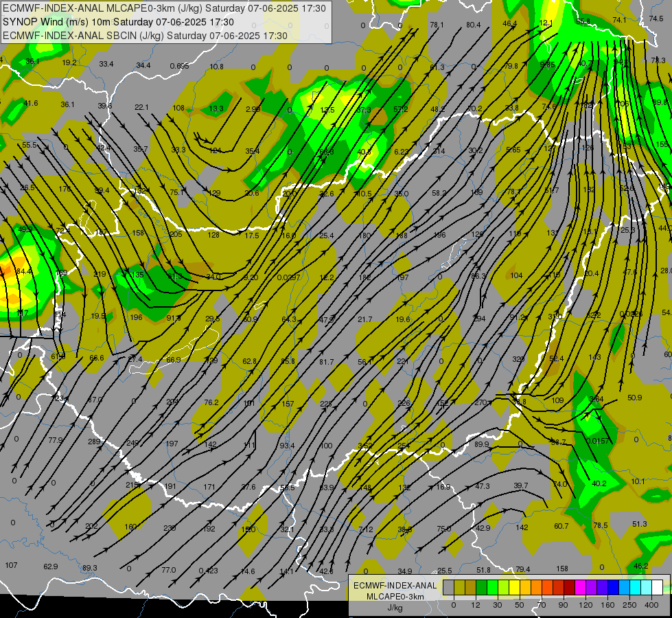Click the pure blue legend swatch

613,588
